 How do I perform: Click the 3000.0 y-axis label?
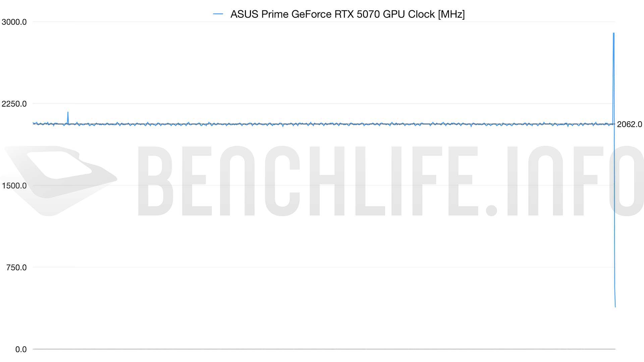[14, 22]
